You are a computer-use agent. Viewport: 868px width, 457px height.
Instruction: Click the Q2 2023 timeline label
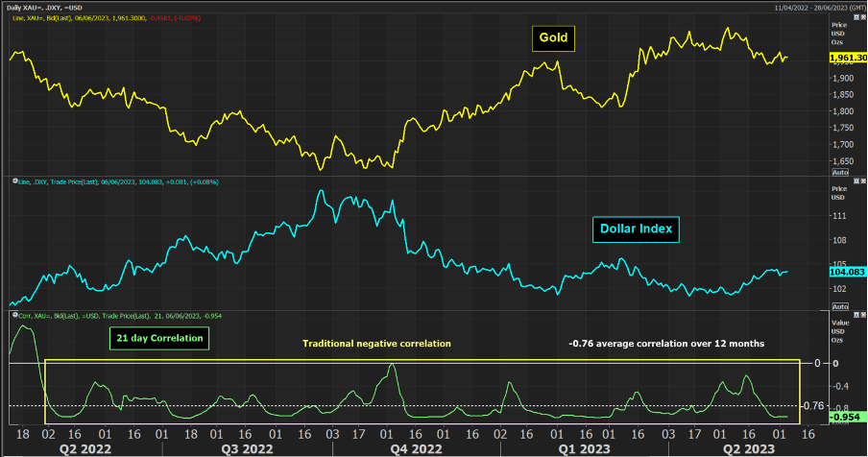[748, 448]
